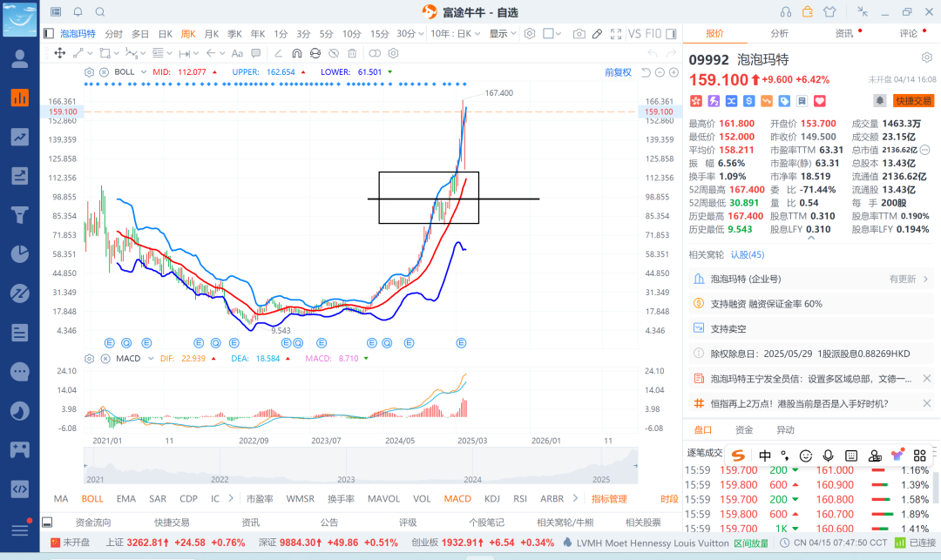Viewport: 941px width, 560px height.
Task: Toggle the F10 info view
Action: (x=653, y=34)
